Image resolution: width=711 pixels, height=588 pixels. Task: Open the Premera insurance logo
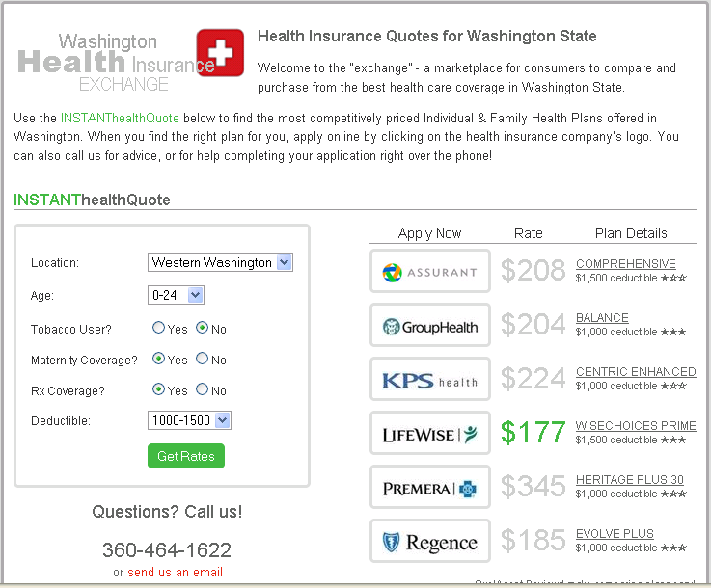(430, 488)
